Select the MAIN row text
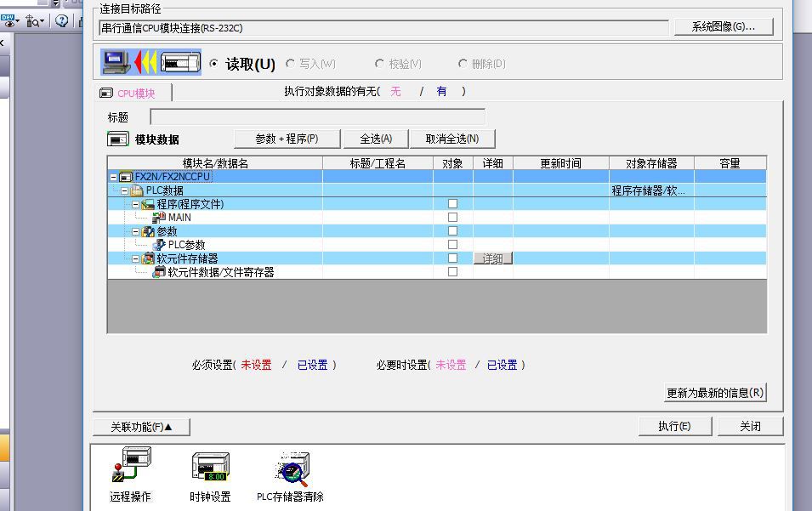 pyautogui.click(x=179, y=218)
